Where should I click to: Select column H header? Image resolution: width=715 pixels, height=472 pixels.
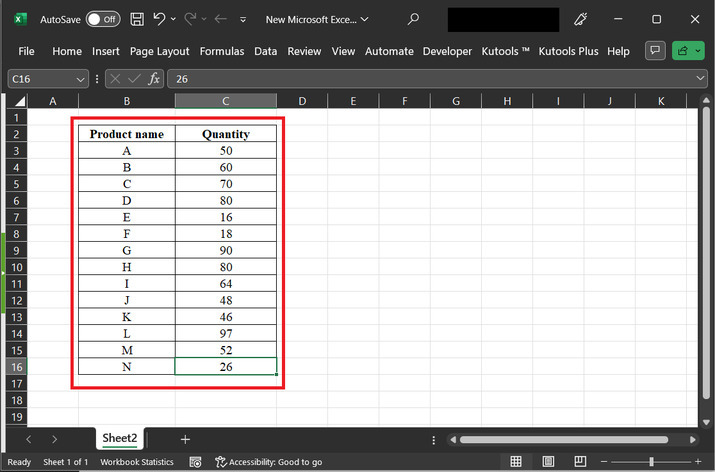coord(507,101)
